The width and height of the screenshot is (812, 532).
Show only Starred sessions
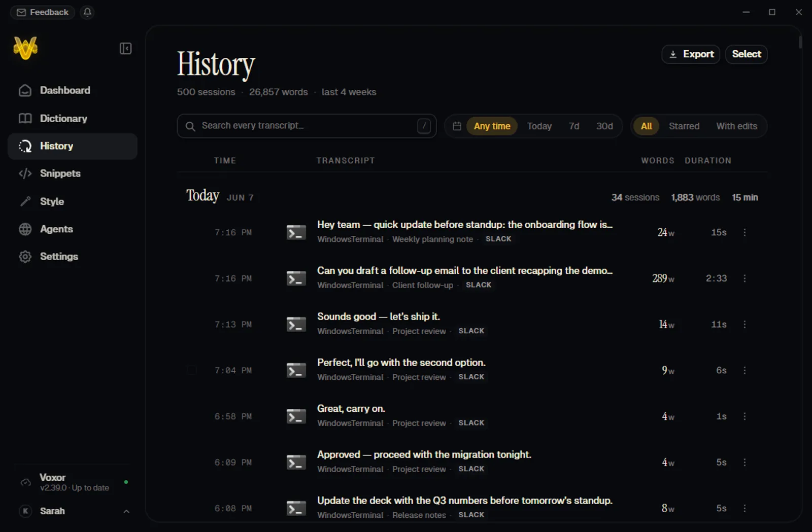(x=684, y=126)
